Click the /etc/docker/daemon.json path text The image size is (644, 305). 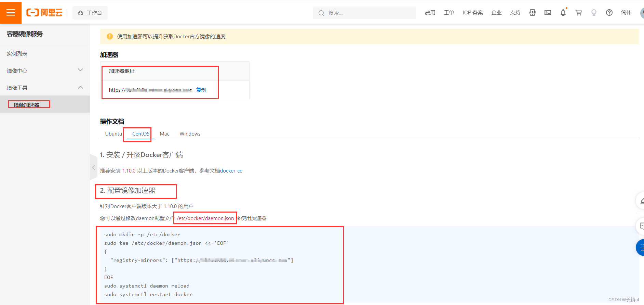(205, 218)
